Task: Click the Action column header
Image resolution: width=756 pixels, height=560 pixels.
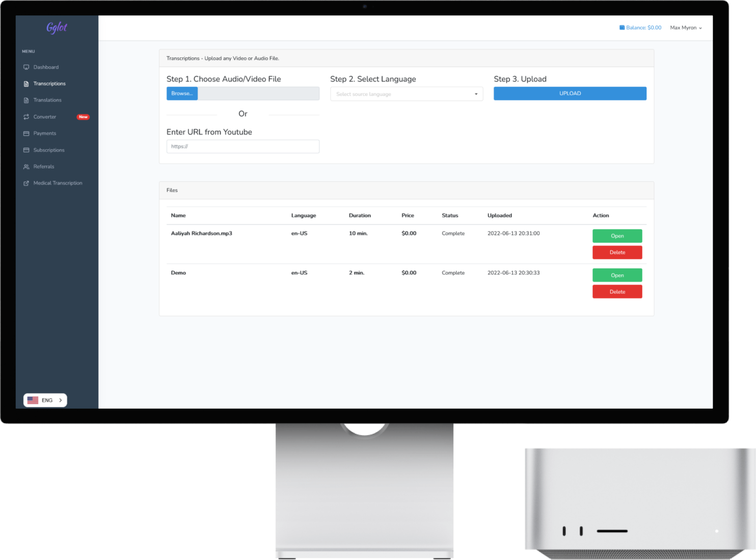Action: click(601, 216)
